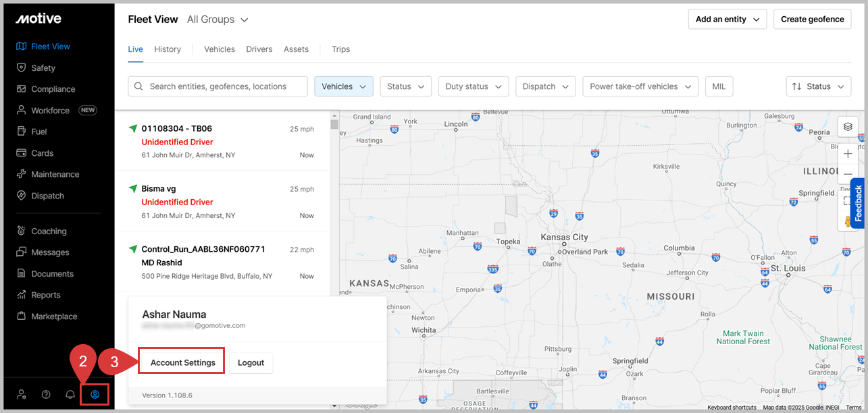Image resolution: width=868 pixels, height=413 pixels.
Task: Click the Ashar Nauma profile name
Action: point(174,314)
